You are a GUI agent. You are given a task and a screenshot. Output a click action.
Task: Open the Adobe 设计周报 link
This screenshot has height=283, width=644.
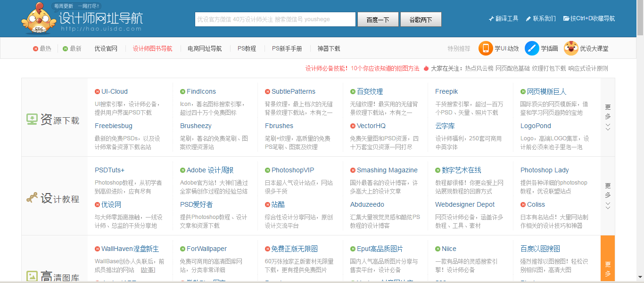(x=210, y=170)
